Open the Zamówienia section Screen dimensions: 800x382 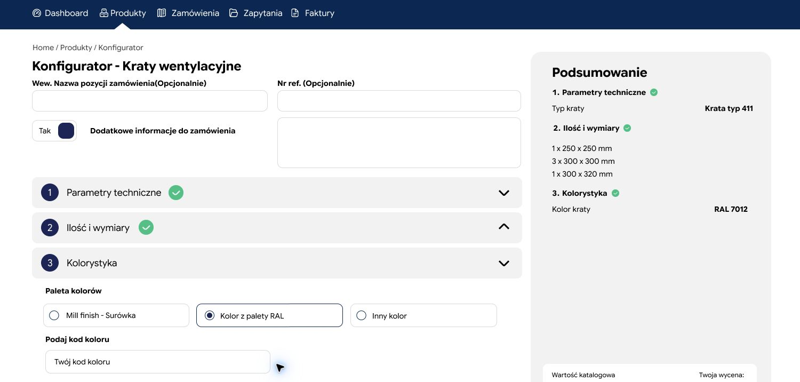tap(188, 13)
